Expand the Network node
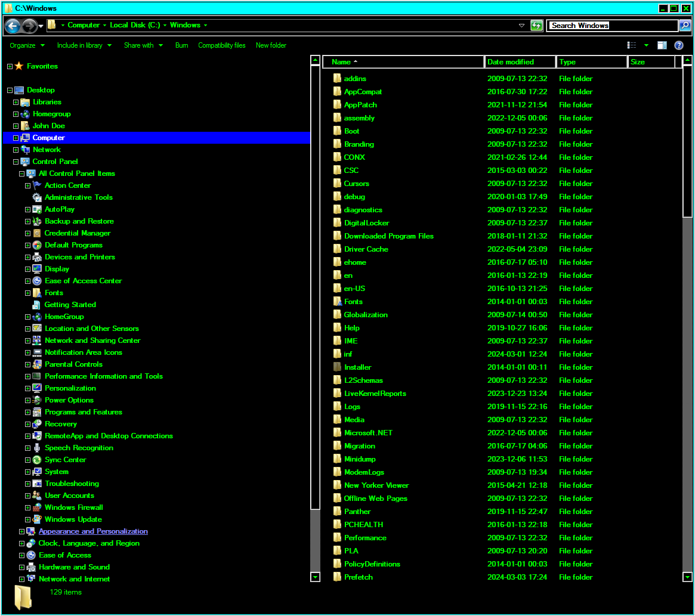Screen dimensions: 695x616 click(x=16, y=150)
